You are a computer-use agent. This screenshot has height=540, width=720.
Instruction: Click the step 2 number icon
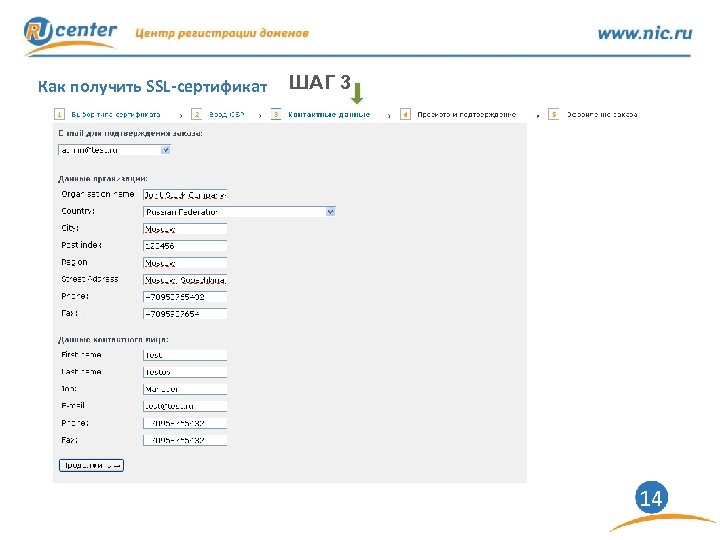tap(197, 114)
